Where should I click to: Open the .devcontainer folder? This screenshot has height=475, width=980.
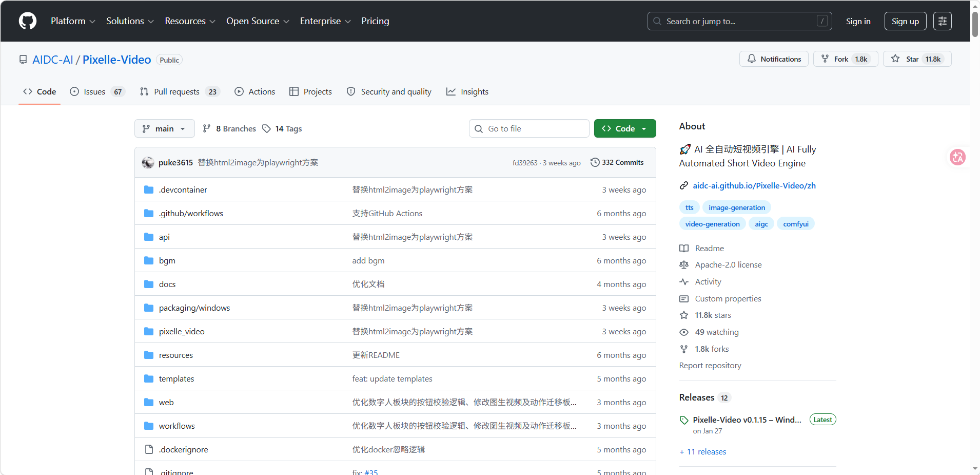click(x=183, y=189)
